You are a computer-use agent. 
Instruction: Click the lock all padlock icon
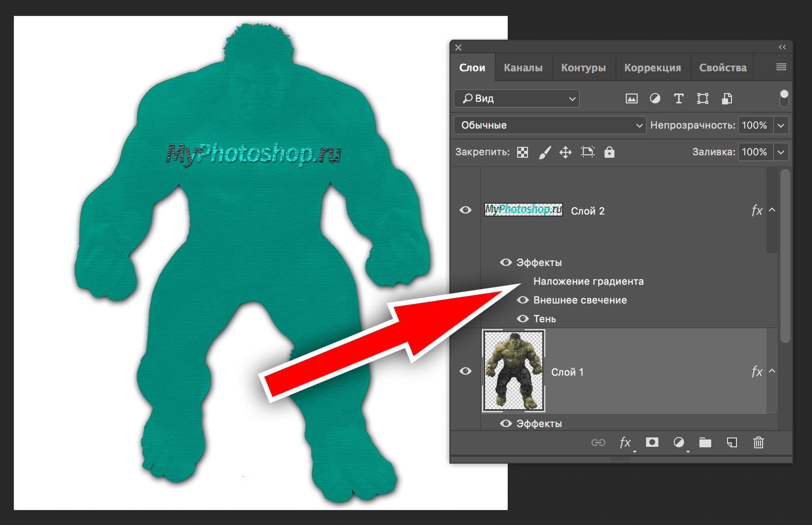tap(609, 152)
